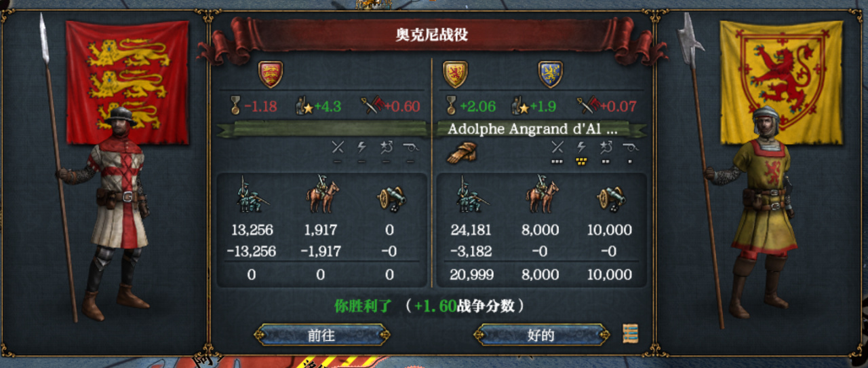This screenshot has height=368, width=868.
Task: Open the battle details list icon
Action: 631,333
